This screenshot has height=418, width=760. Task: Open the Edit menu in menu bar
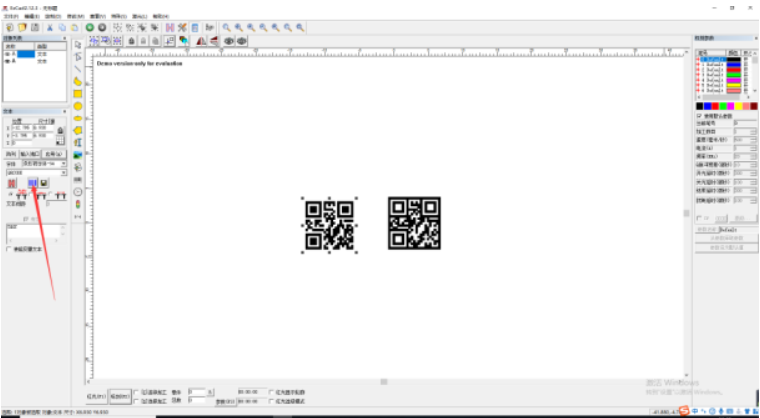33,15
